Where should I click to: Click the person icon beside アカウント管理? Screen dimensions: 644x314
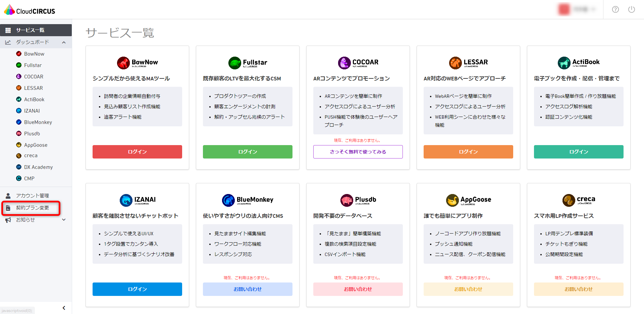click(8, 196)
